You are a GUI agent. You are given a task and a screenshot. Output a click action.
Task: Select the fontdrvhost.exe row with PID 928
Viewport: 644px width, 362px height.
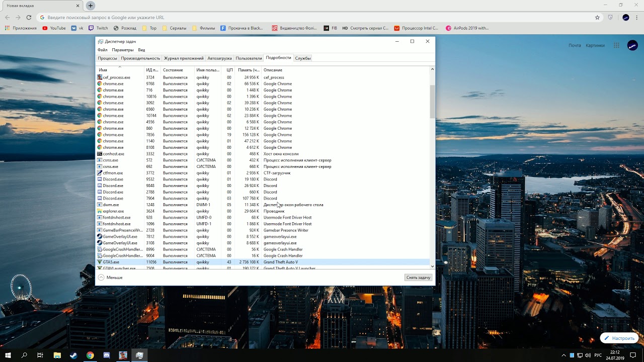pos(263,218)
